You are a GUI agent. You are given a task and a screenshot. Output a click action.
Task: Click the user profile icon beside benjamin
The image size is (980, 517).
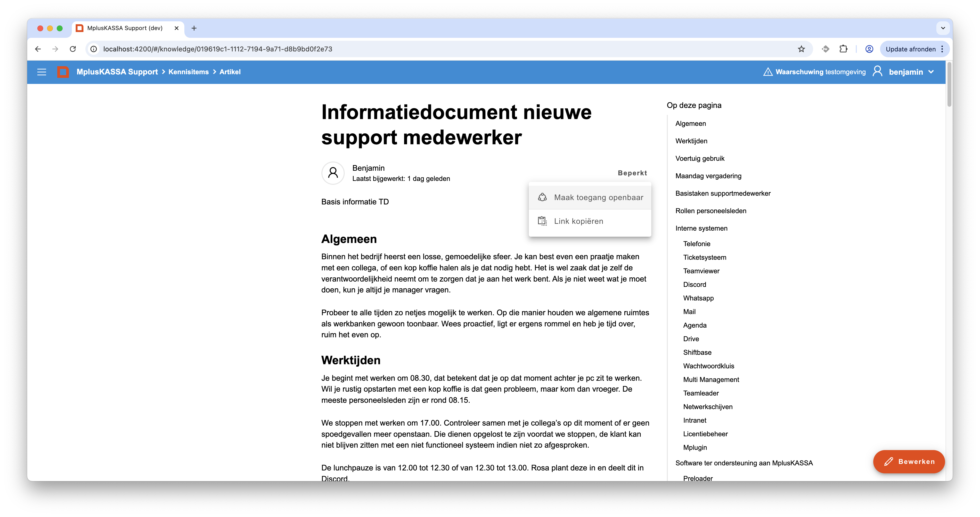pyautogui.click(x=877, y=71)
